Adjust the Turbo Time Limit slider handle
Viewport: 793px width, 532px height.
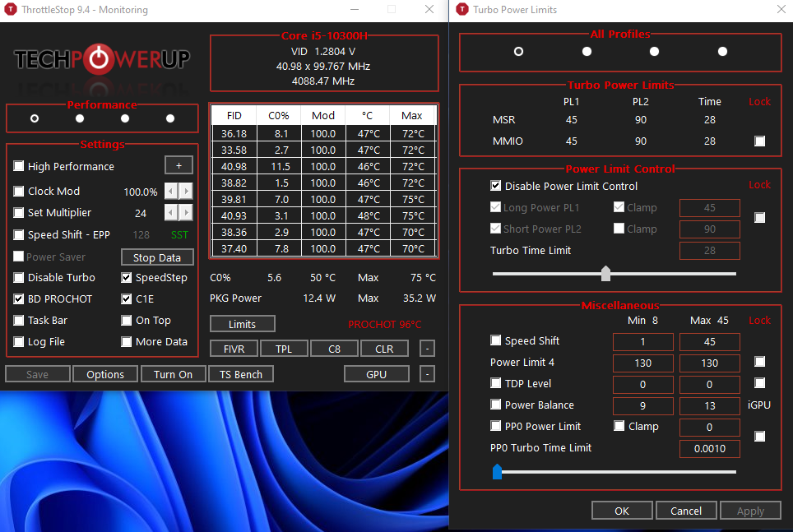point(605,274)
